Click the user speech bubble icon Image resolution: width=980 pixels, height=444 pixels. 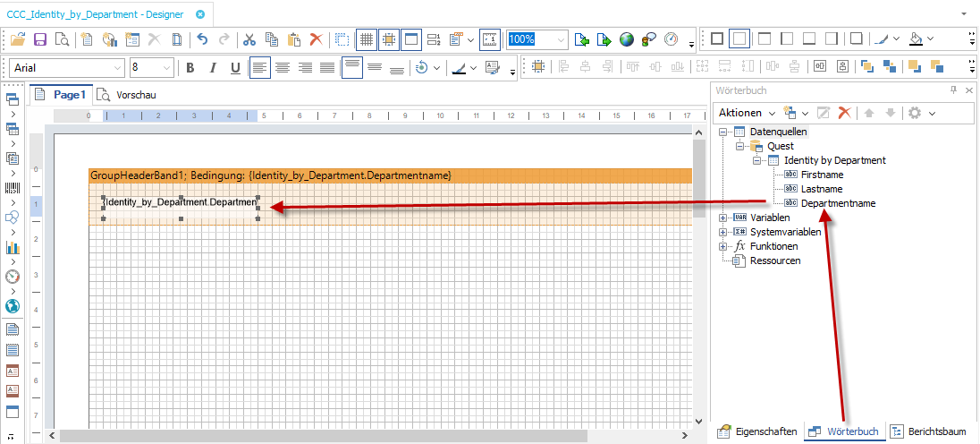pyautogui.click(x=649, y=39)
